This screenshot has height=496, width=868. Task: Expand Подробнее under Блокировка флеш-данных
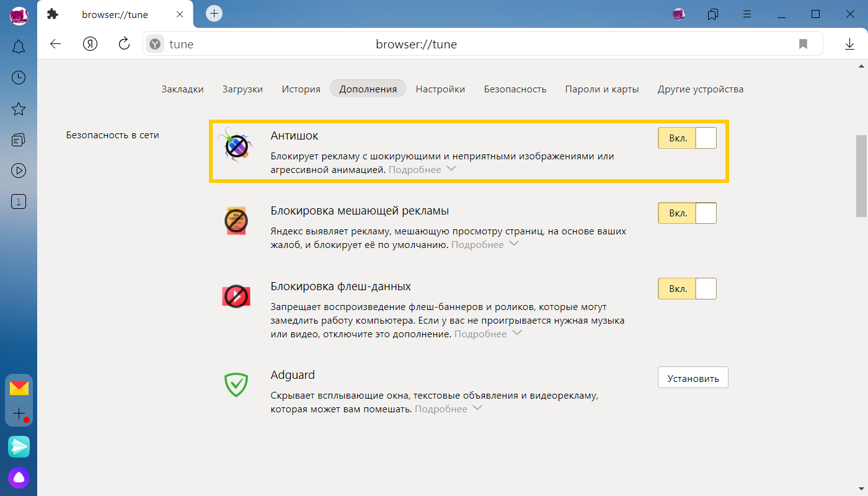tap(489, 334)
